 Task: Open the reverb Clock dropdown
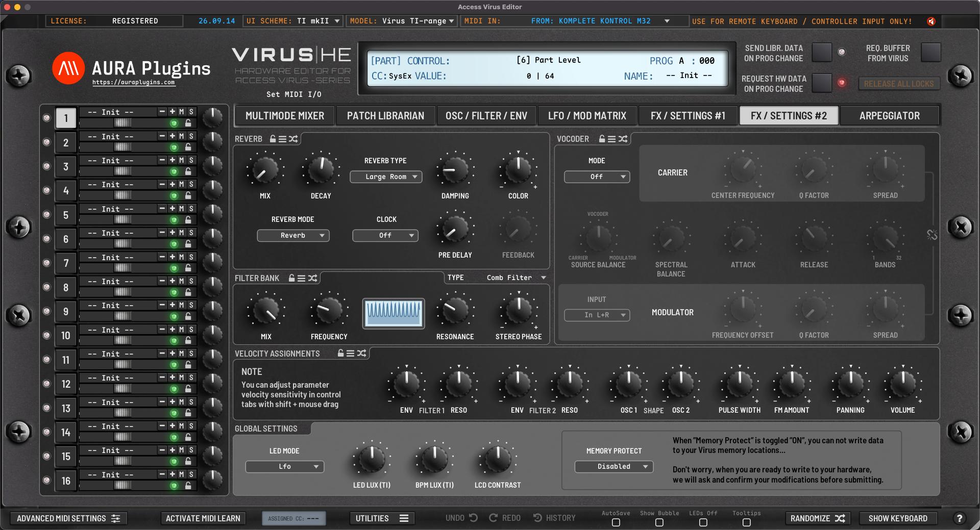click(385, 236)
